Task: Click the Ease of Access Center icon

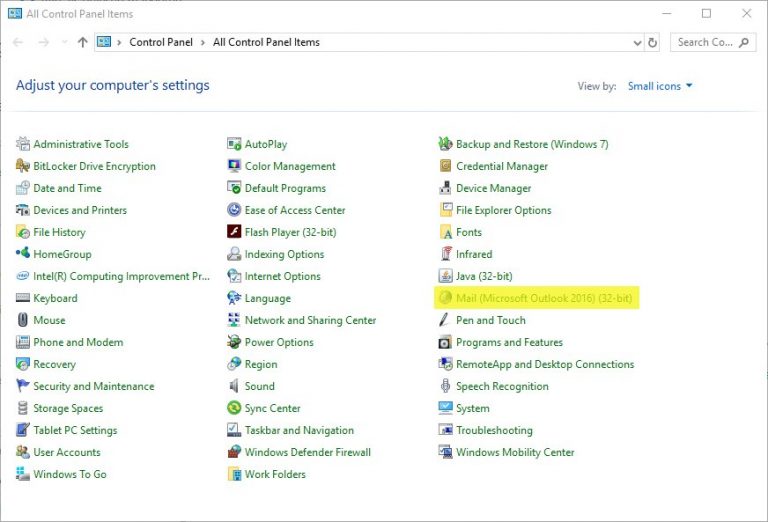Action: [x=234, y=210]
